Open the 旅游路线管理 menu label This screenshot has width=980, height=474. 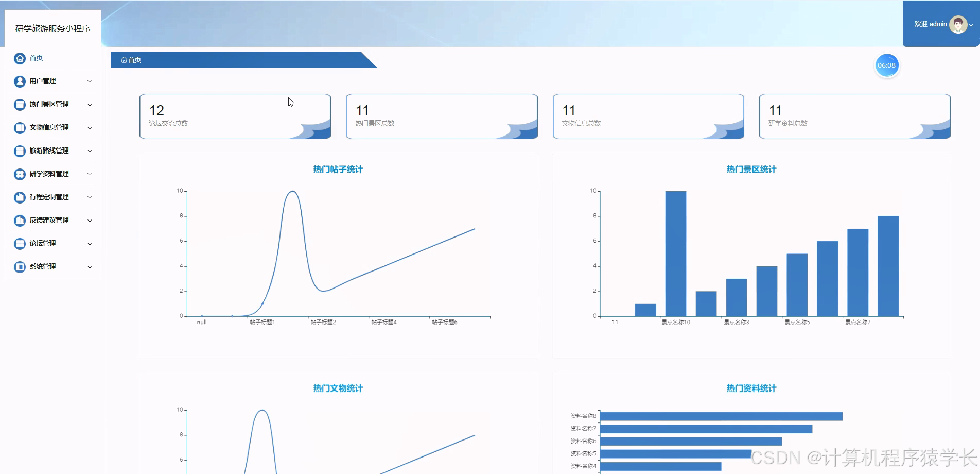(x=49, y=151)
